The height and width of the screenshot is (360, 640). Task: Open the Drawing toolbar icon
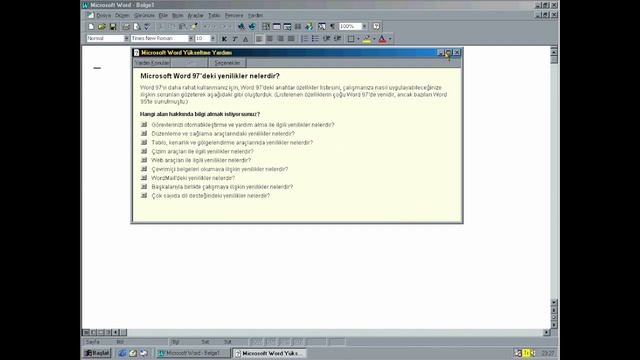[309, 27]
